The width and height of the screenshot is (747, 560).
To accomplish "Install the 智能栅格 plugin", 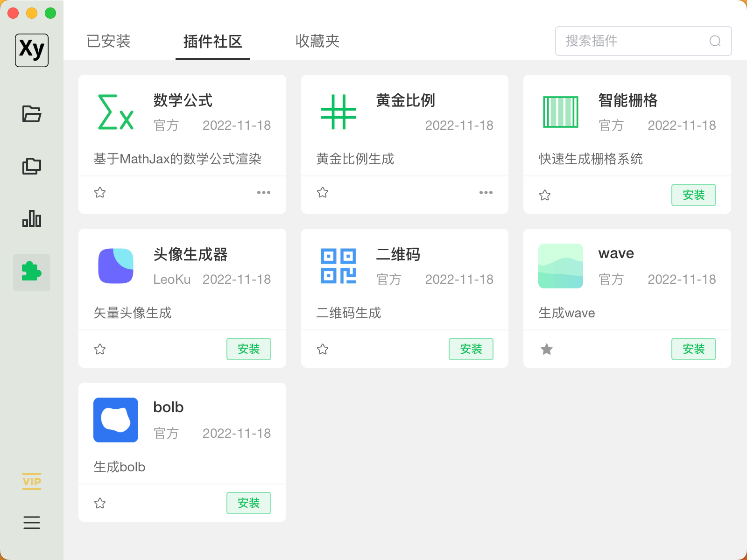I will click(x=694, y=195).
